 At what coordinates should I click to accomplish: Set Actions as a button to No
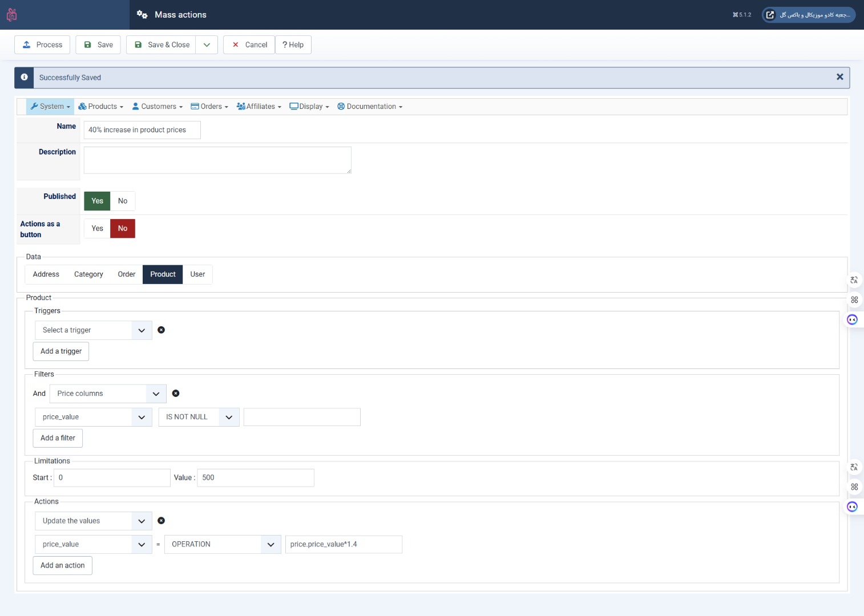tap(123, 229)
